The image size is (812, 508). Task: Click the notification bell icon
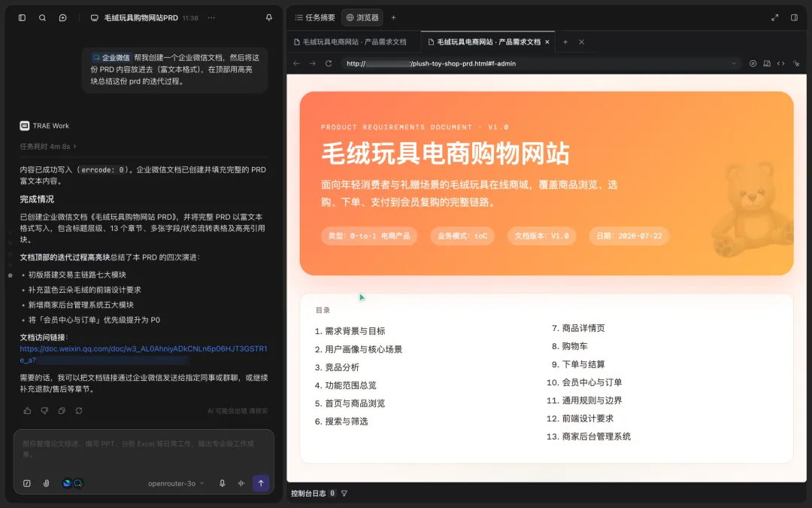(x=268, y=17)
